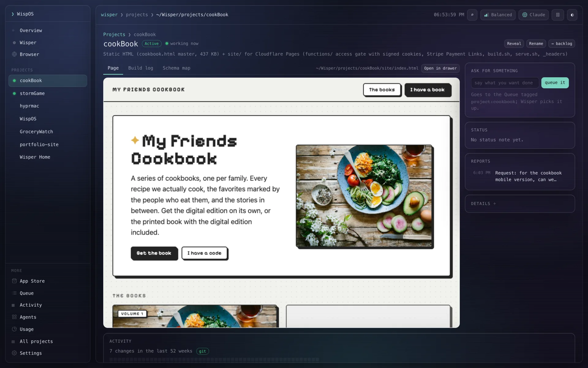Open the 6:03 PM cookbook request report
Viewport: 588px width, 368px height.
[520, 176]
